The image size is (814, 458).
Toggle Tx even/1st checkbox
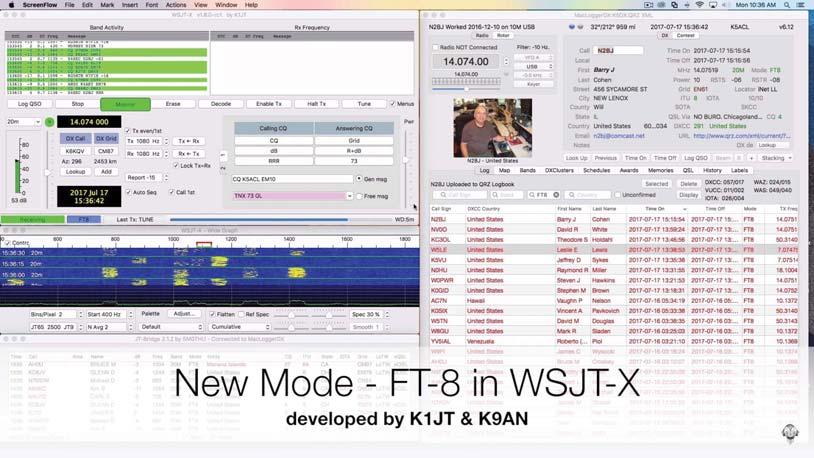pyautogui.click(x=128, y=131)
